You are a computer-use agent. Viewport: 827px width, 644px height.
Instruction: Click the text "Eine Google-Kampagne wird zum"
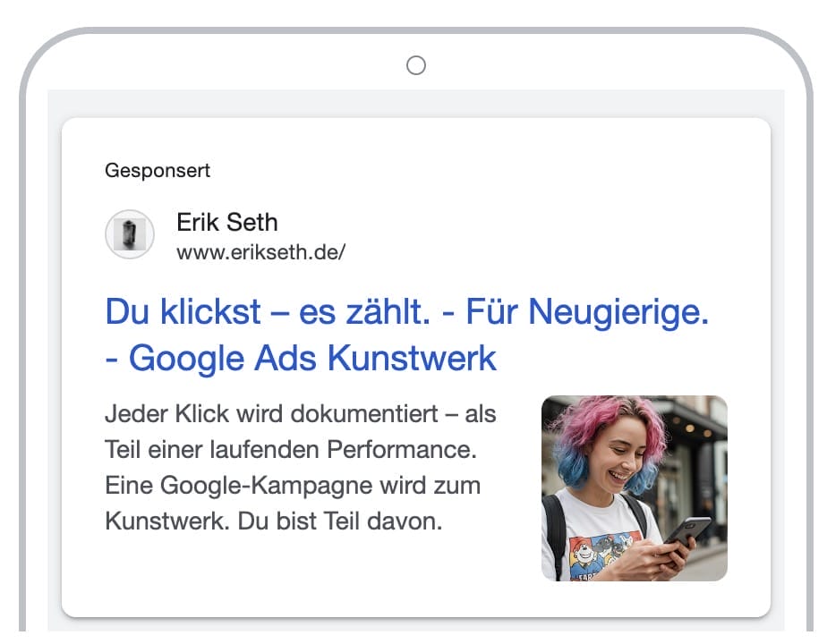click(x=293, y=486)
